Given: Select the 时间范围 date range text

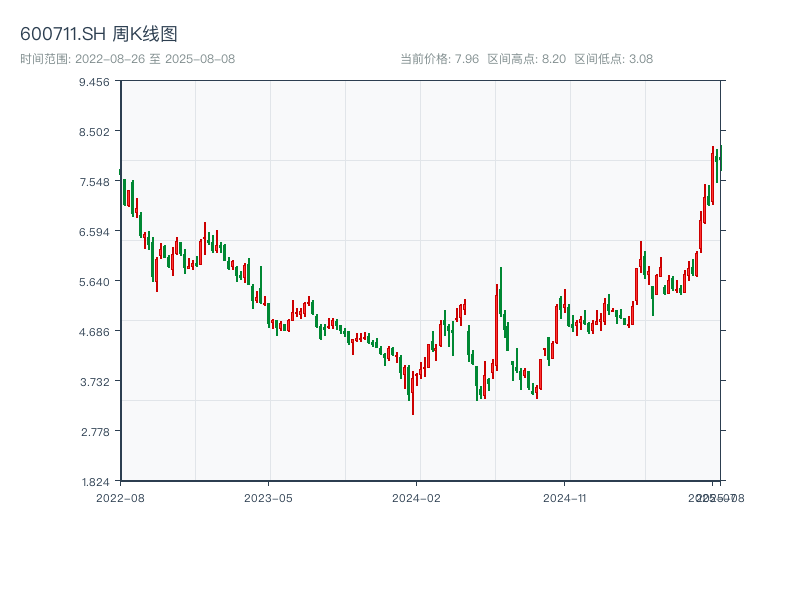Looking at the screenshot, I should click(x=127, y=59).
